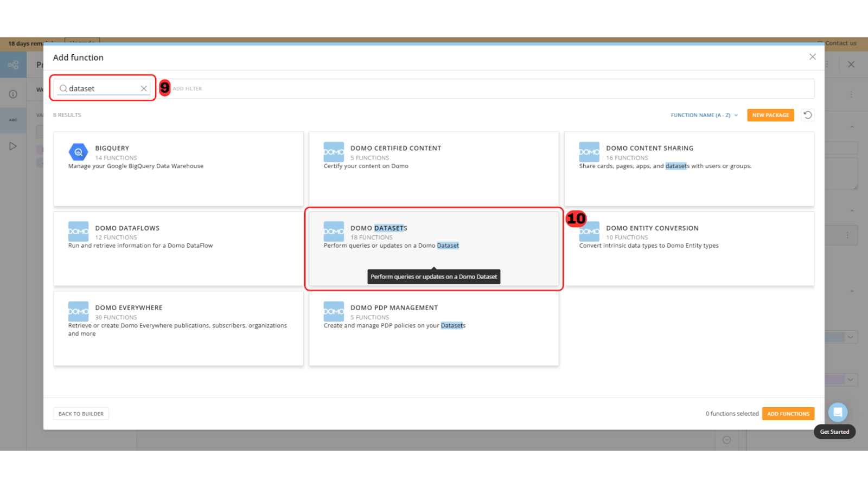868x488 pixels.
Task: Click the '8 RESULTS' count text
Action: 67,115
